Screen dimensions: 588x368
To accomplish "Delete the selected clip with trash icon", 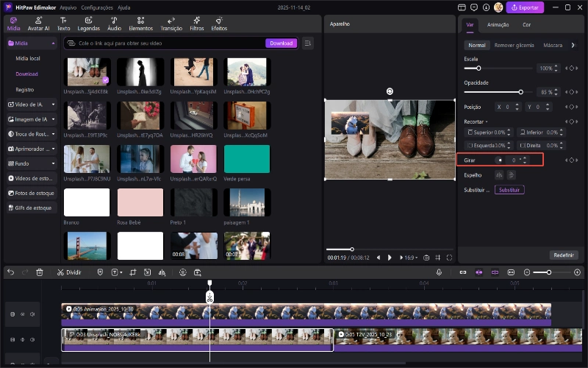I will pos(40,272).
